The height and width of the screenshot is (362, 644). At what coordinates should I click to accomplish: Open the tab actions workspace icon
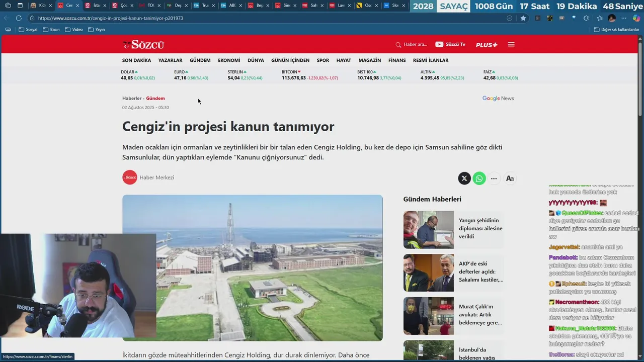(x=8, y=6)
